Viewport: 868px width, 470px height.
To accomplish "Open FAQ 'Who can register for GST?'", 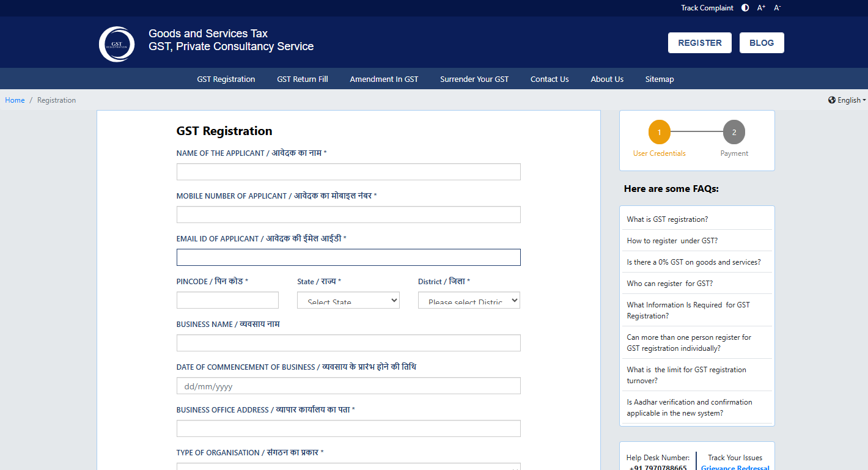I will point(669,284).
